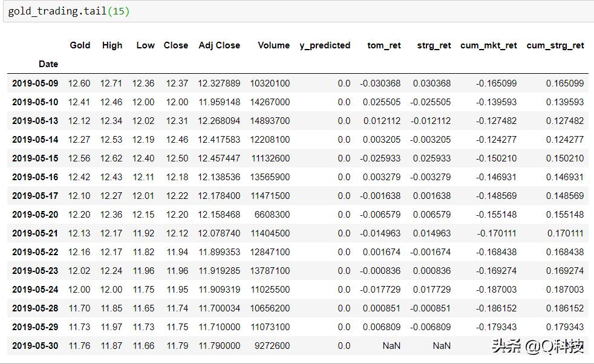This screenshot has height=364, width=594.
Task: Click the 2019-05-29 row index
Action: click(35, 327)
